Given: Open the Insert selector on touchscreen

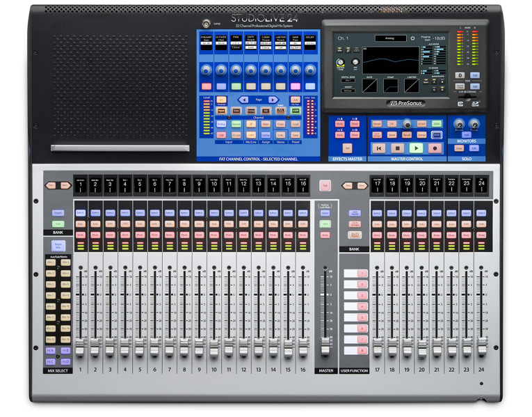Looking at the screenshot, I should [348, 91].
